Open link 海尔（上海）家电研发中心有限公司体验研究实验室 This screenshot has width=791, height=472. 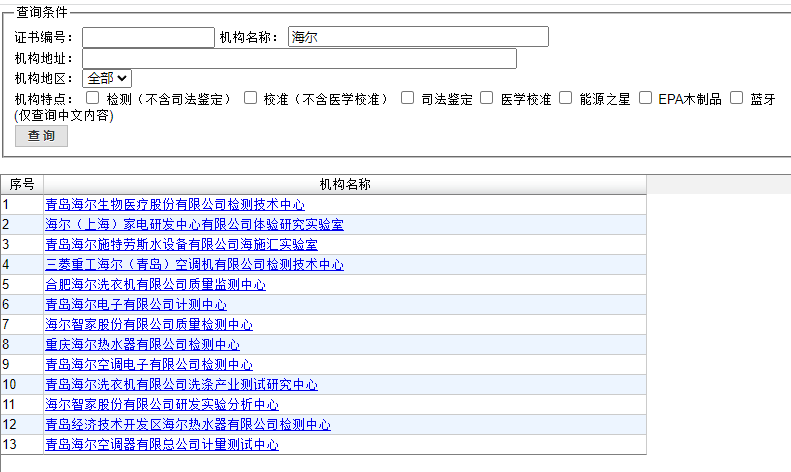(194, 224)
